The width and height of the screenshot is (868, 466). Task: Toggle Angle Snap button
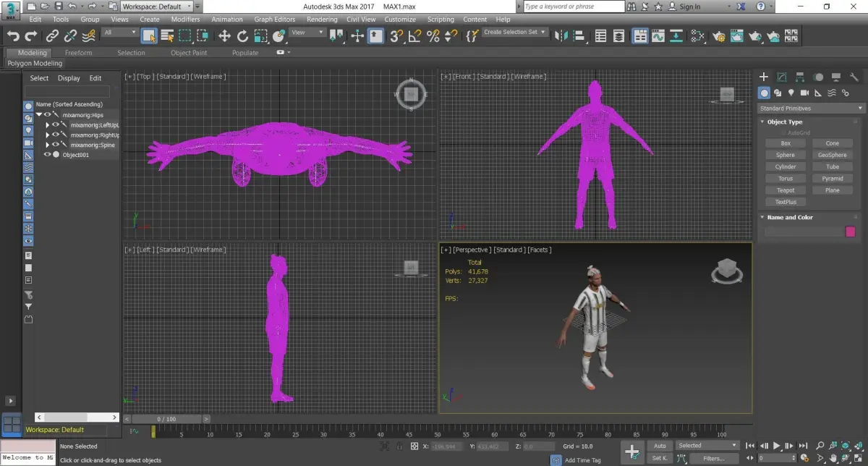pos(414,35)
